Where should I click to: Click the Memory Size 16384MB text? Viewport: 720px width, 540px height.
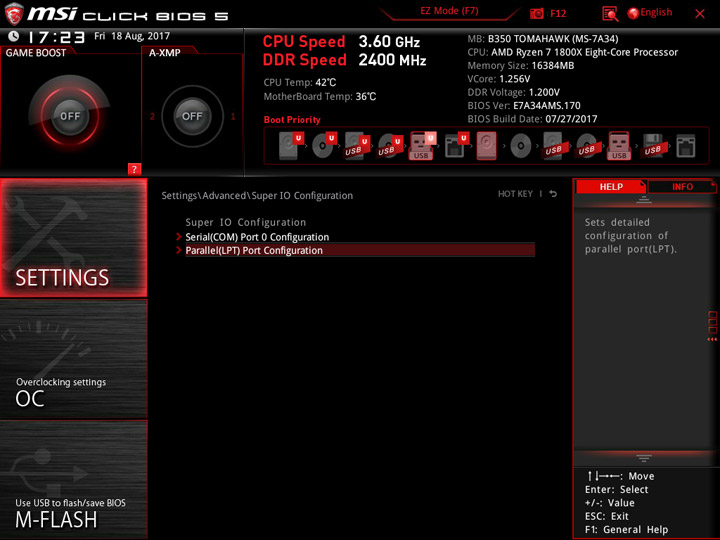tap(521, 66)
